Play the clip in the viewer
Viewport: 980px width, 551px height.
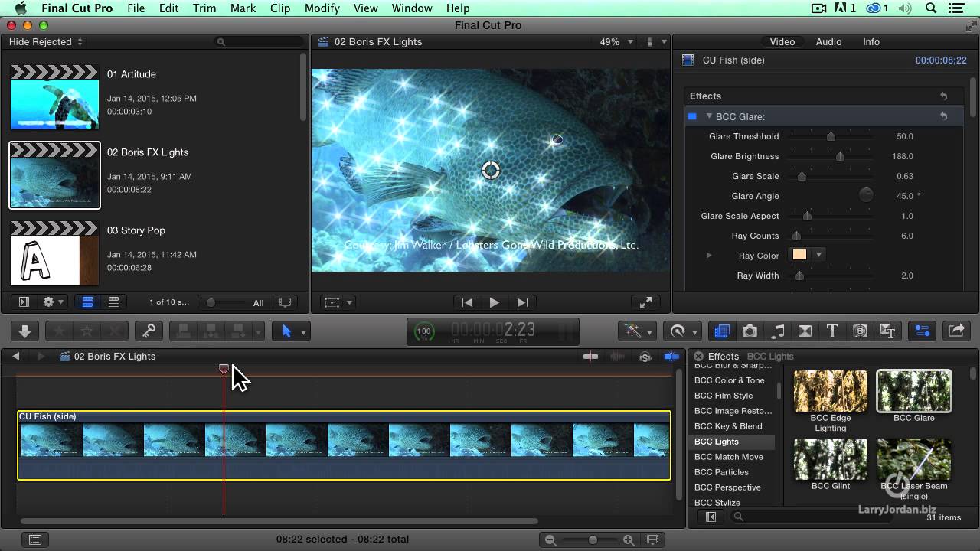pyautogui.click(x=495, y=302)
